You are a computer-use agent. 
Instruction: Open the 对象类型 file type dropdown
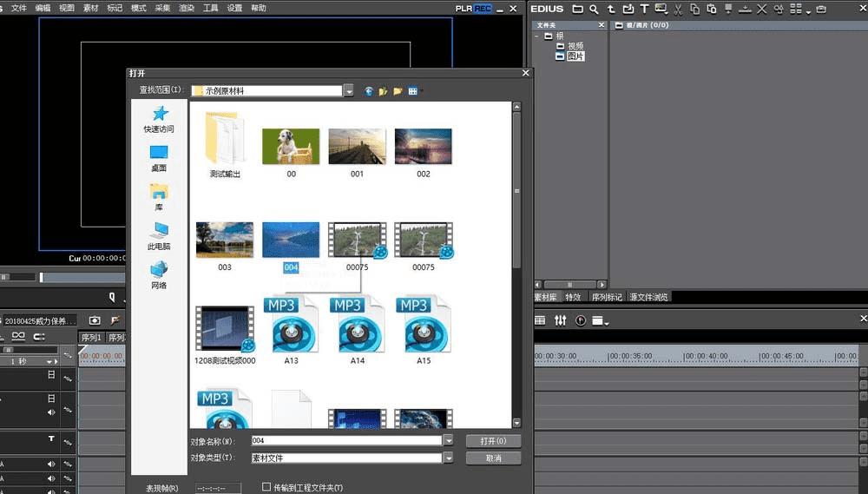[449, 458]
